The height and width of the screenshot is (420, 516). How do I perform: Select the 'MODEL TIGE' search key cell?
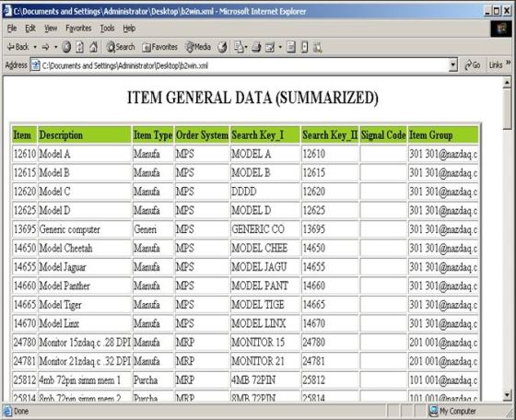(x=265, y=305)
